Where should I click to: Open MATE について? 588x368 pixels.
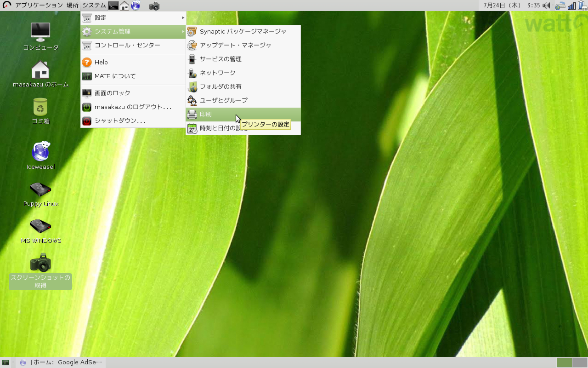point(133,76)
